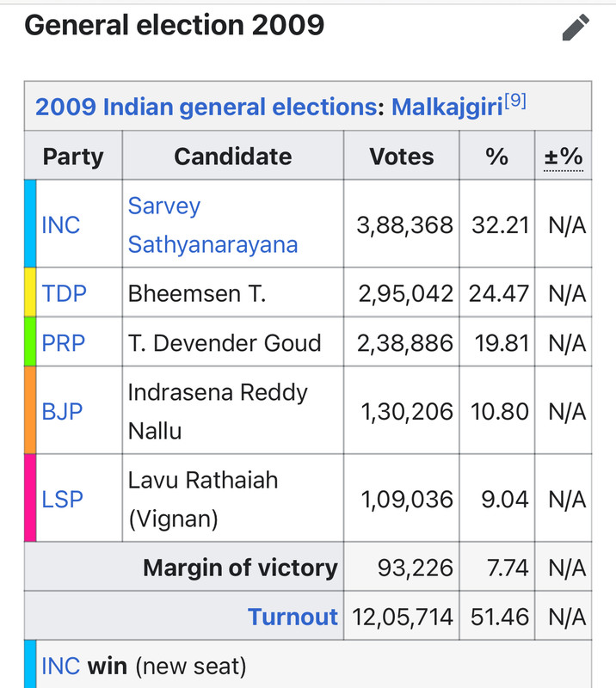Tap the yellow TDP party color bar
Image resolution: width=616 pixels, height=688 pixels.
[30, 292]
